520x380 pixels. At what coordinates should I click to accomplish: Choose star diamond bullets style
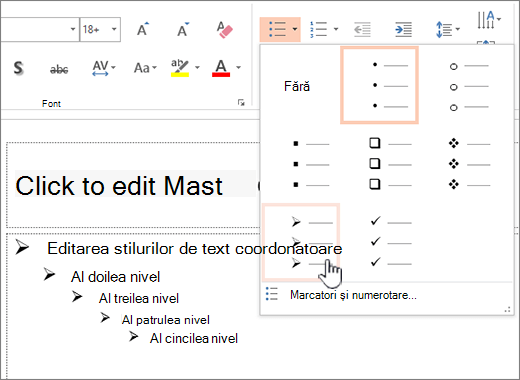(x=468, y=164)
